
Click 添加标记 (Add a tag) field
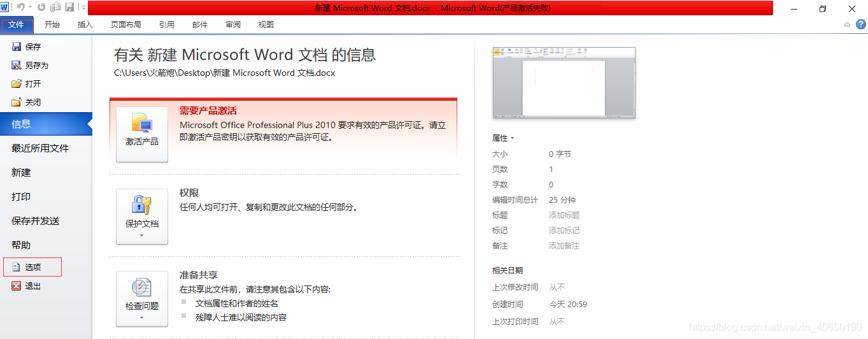click(x=565, y=231)
